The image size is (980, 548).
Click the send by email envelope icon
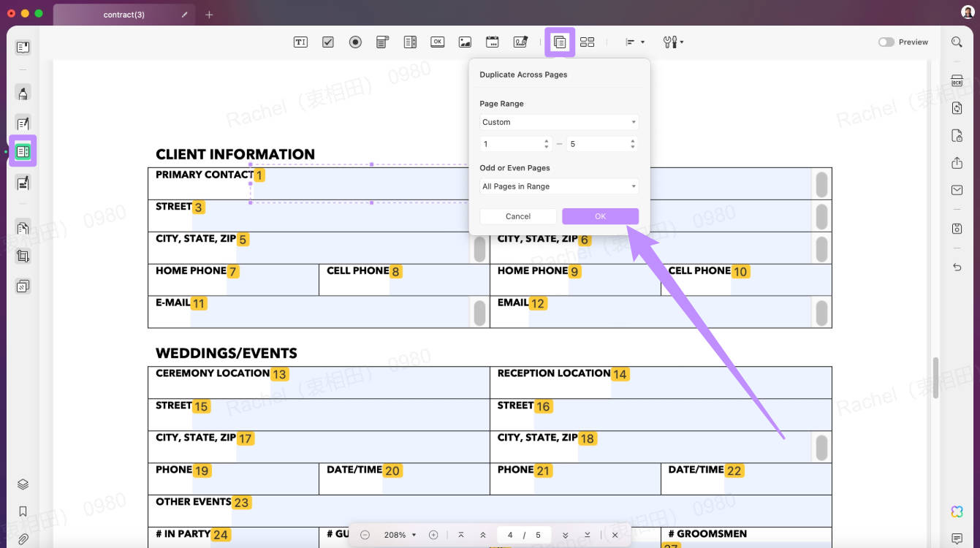coord(957,190)
